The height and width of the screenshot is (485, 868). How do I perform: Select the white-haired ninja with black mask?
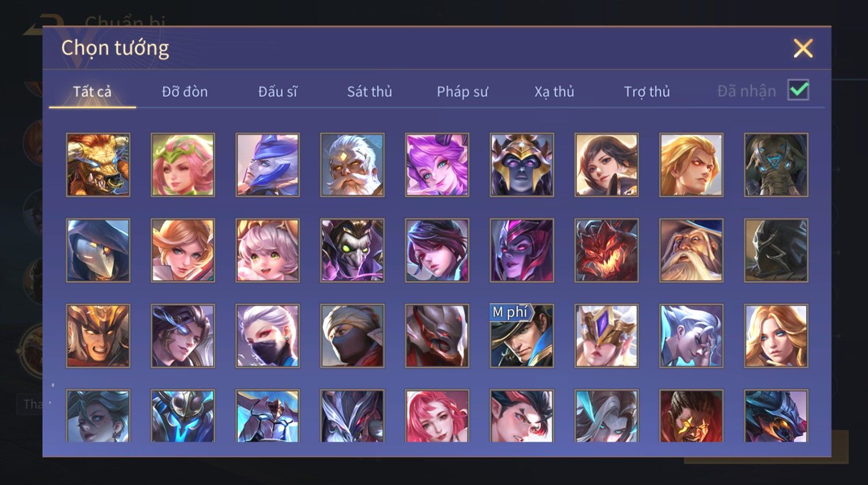click(x=268, y=336)
